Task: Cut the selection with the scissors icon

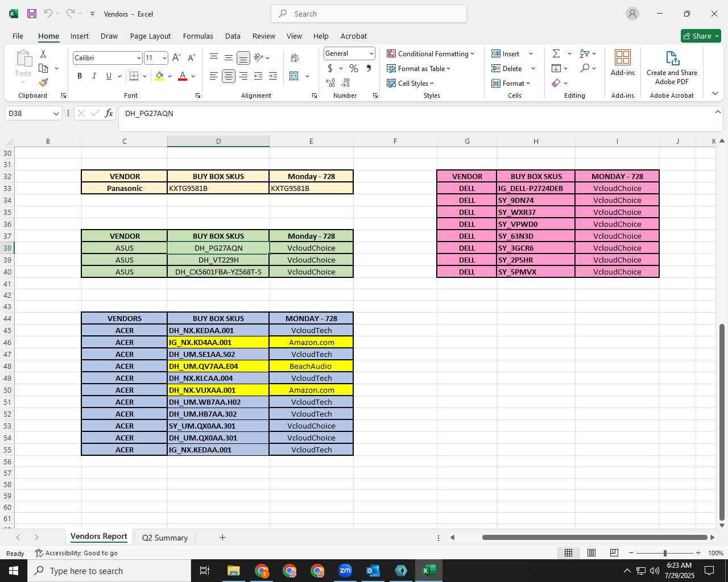Action: coord(43,53)
